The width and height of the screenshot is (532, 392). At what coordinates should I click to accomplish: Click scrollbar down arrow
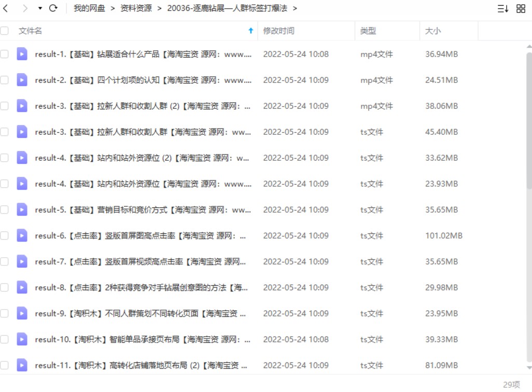pyautogui.click(x=529, y=368)
